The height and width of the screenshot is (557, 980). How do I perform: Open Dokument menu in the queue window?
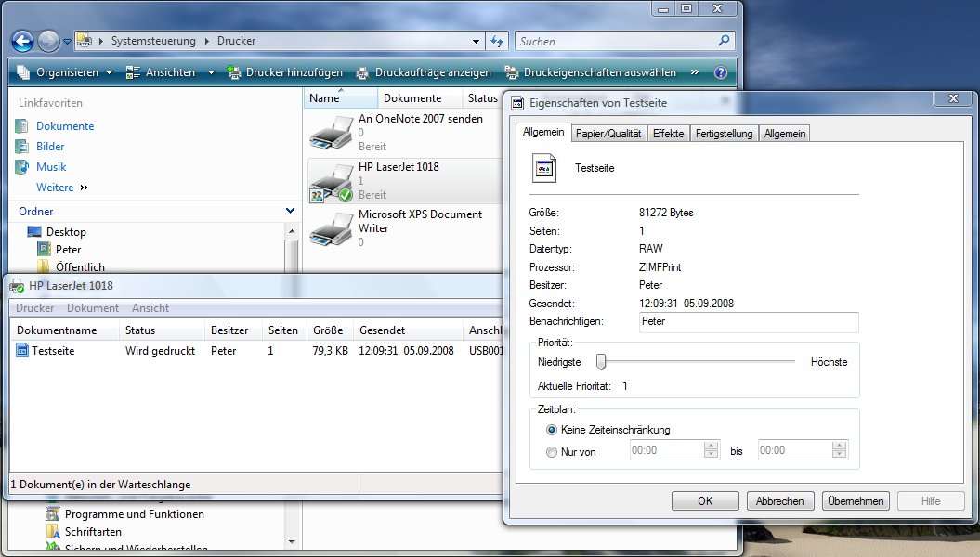[93, 308]
